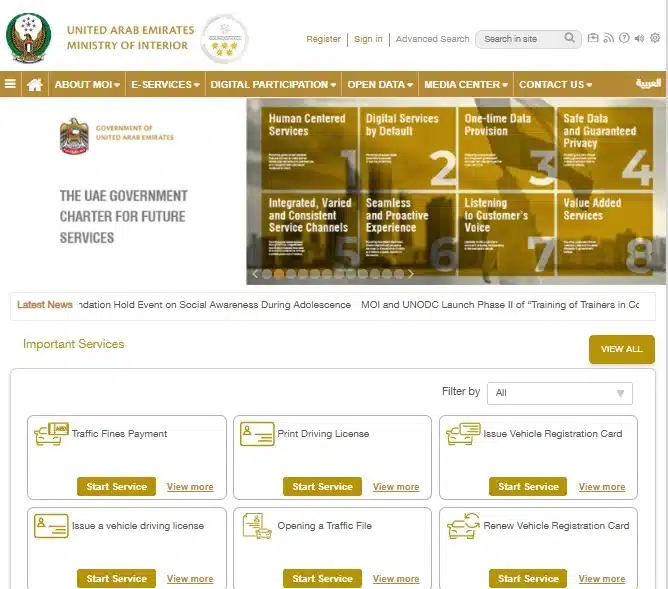Image resolution: width=668 pixels, height=589 pixels.
Task: Toggle the speaker audio icon
Action: tap(639, 39)
